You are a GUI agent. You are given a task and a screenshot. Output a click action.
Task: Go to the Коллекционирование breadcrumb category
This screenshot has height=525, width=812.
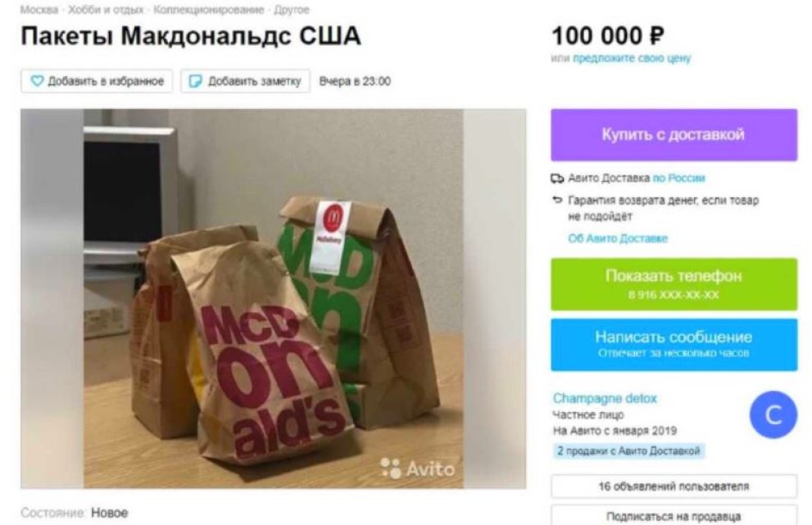coord(209,10)
